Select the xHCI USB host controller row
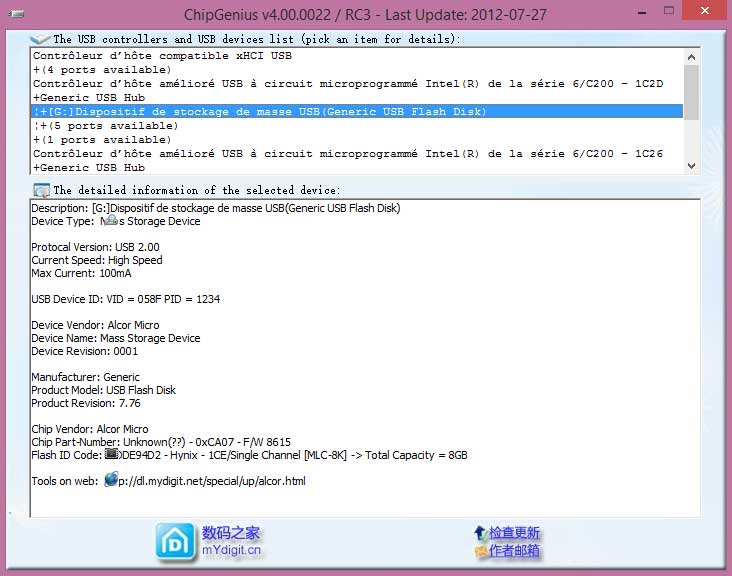 357,56
